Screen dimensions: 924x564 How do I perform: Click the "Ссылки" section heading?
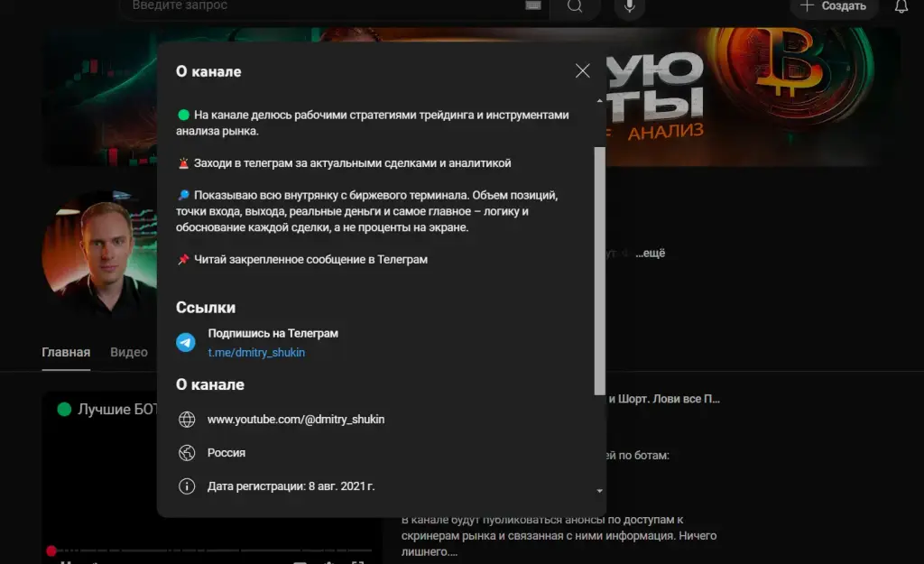point(206,308)
